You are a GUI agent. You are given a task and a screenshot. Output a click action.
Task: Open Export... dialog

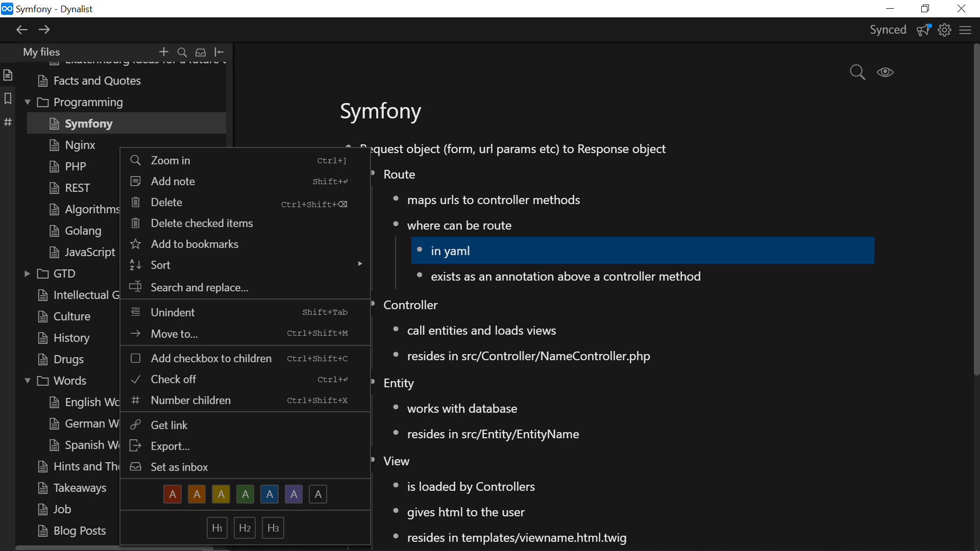[245, 446]
